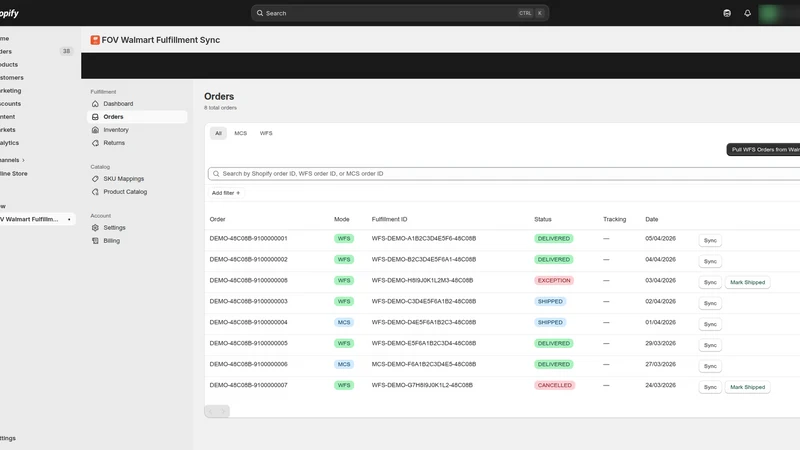The image size is (800, 450).
Task: Open the Add filter + dropdown
Action: tap(226, 193)
